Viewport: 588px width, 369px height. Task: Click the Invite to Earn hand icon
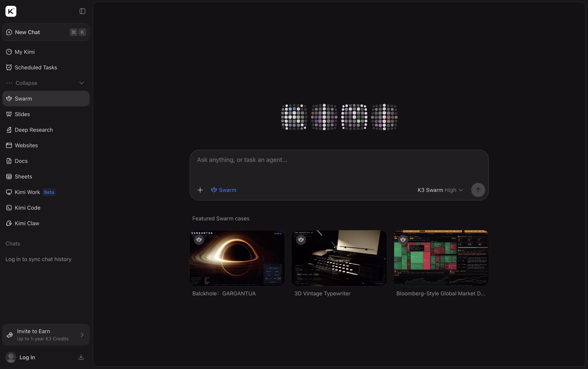click(10, 335)
